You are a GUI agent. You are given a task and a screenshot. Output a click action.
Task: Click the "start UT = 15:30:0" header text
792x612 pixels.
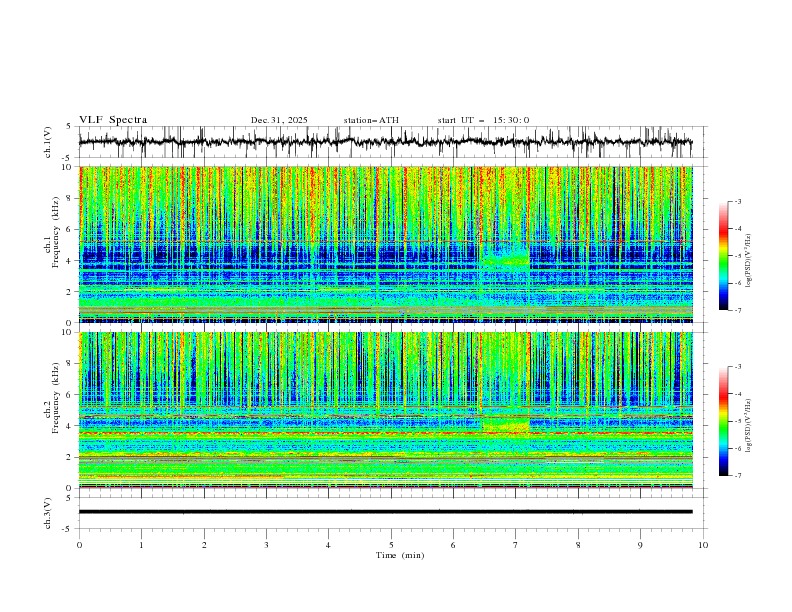(x=483, y=120)
